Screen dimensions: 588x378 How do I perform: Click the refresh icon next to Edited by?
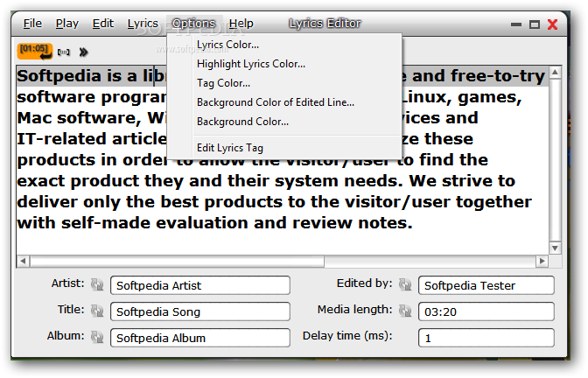coord(405,284)
